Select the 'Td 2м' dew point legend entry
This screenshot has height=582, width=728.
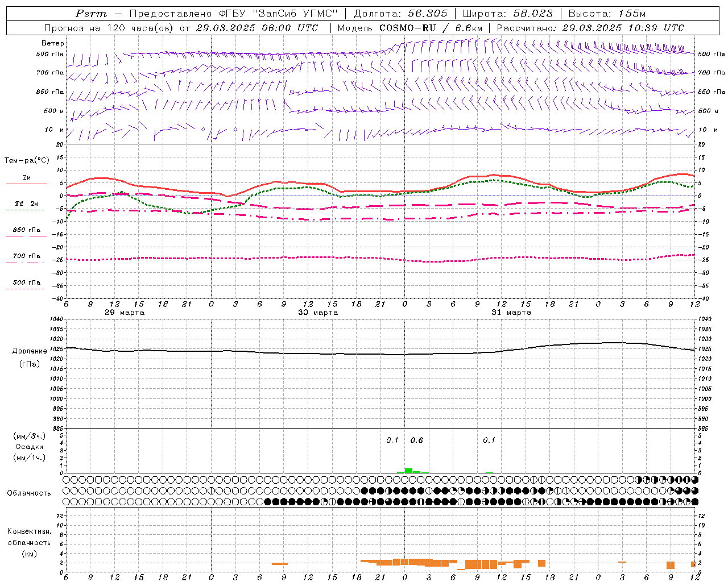(27, 203)
